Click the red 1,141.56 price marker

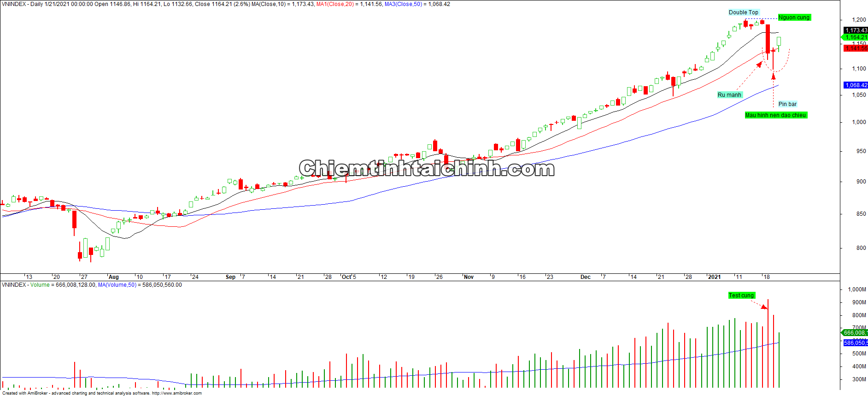point(856,48)
